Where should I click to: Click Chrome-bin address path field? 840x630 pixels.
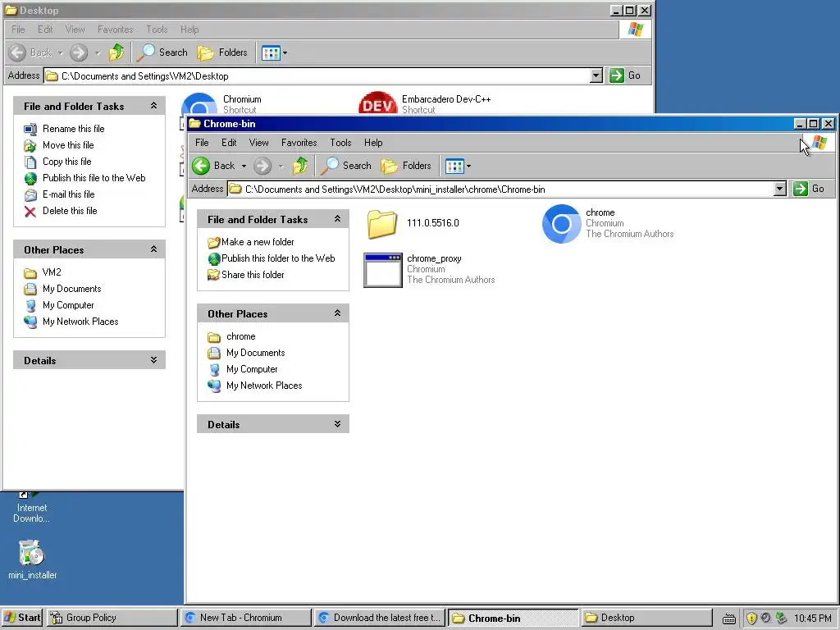[501, 189]
